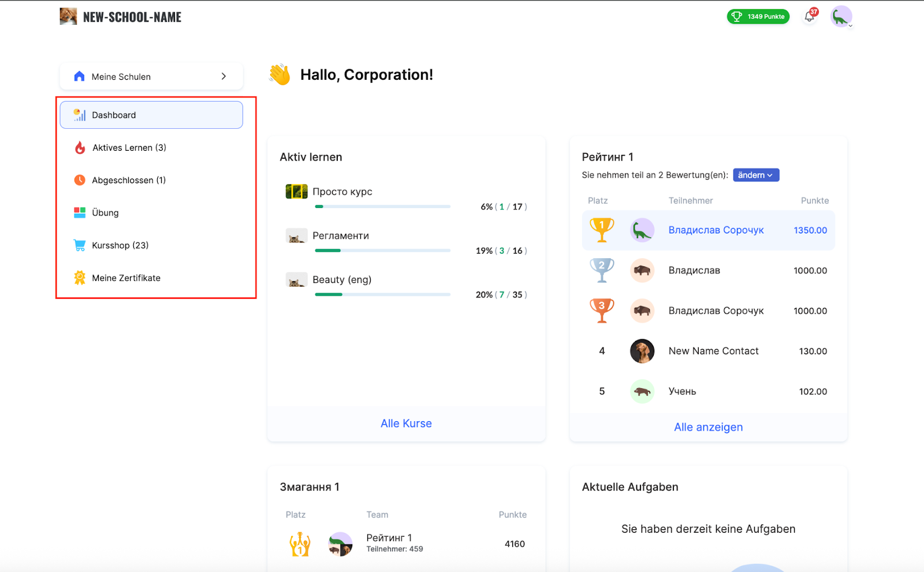Click the 6% ( 1 / 17 ) progress text
924x572 pixels.
click(504, 206)
